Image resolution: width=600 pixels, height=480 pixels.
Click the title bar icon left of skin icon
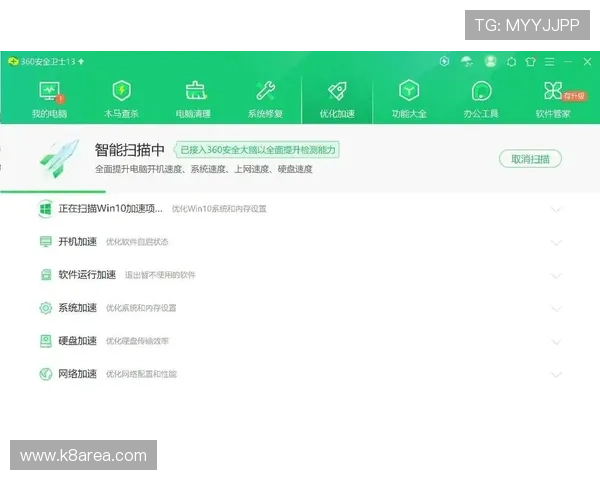tap(511, 62)
